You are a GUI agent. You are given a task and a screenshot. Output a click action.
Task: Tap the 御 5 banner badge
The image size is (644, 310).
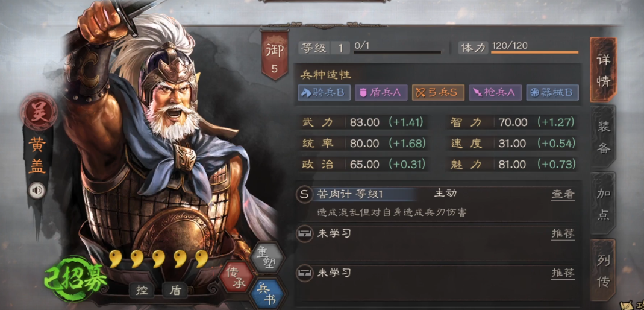point(274,55)
